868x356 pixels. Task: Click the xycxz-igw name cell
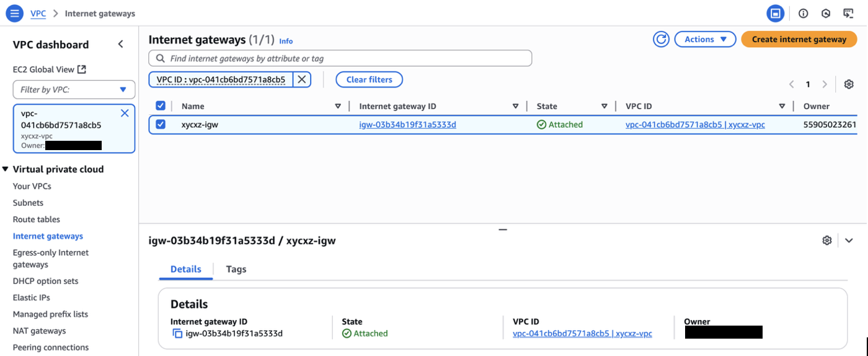(x=200, y=125)
